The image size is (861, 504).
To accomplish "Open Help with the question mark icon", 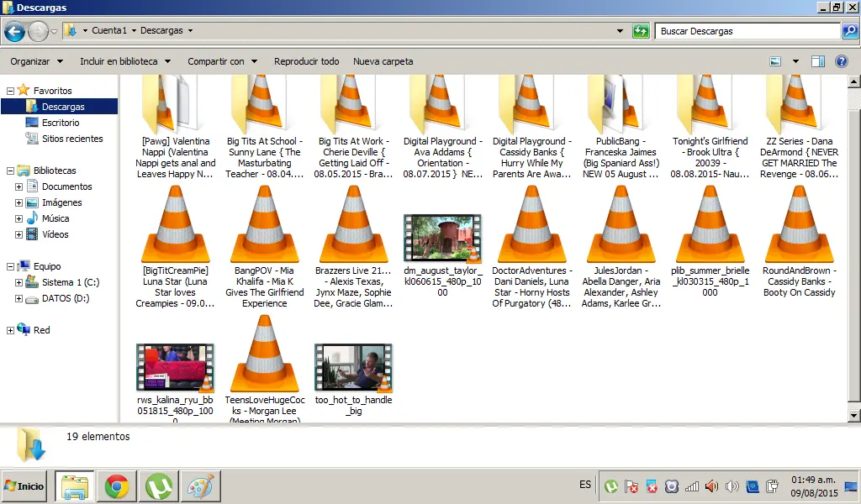I will click(841, 61).
